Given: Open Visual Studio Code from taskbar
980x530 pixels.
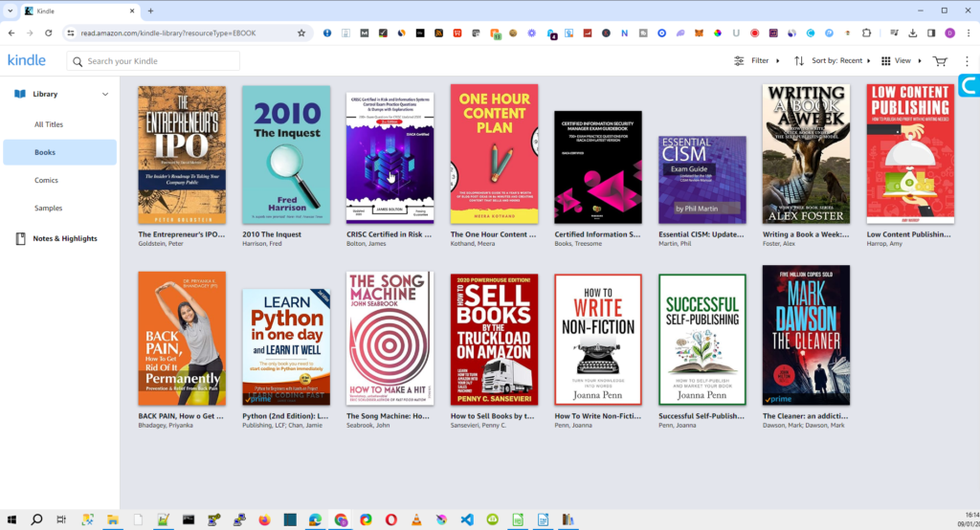Looking at the screenshot, I should pos(467,519).
